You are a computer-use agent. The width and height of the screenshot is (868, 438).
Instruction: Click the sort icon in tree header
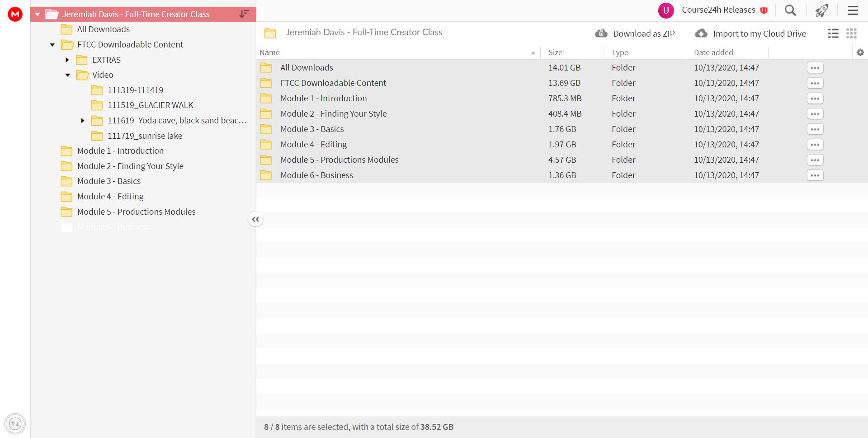pos(244,14)
